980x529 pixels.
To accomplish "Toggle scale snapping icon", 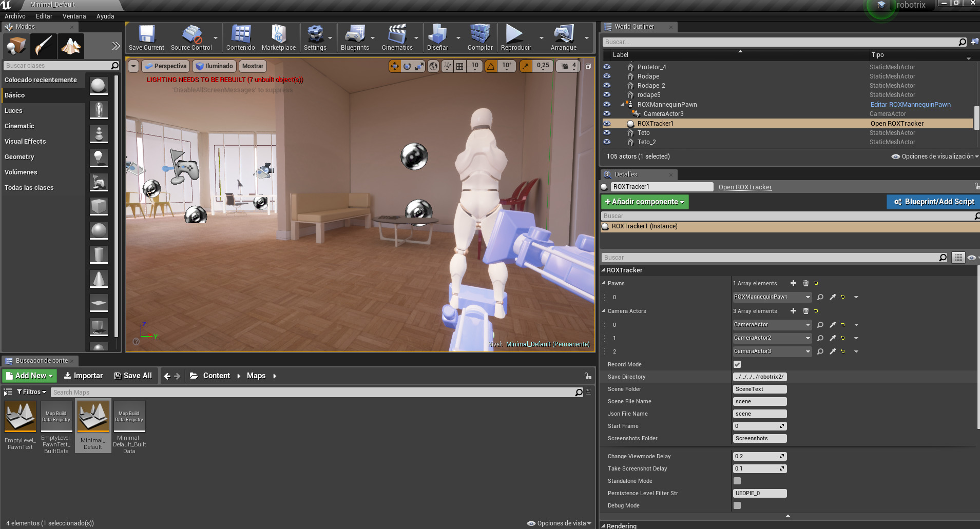I will tap(526, 66).
